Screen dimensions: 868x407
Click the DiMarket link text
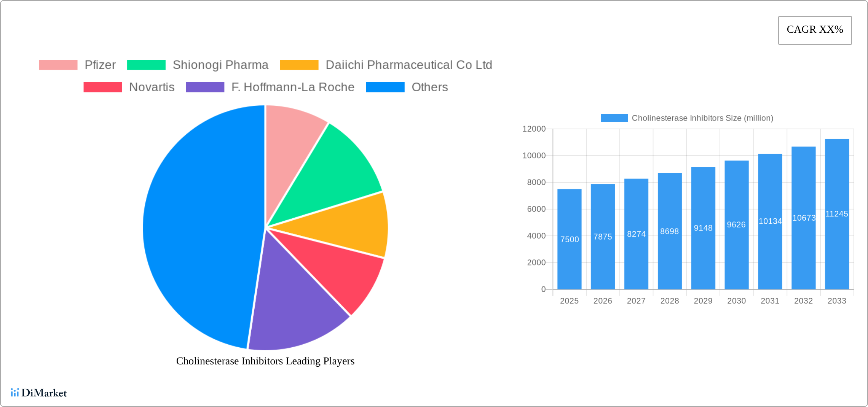pyautogui.click(x=45, y=393)
